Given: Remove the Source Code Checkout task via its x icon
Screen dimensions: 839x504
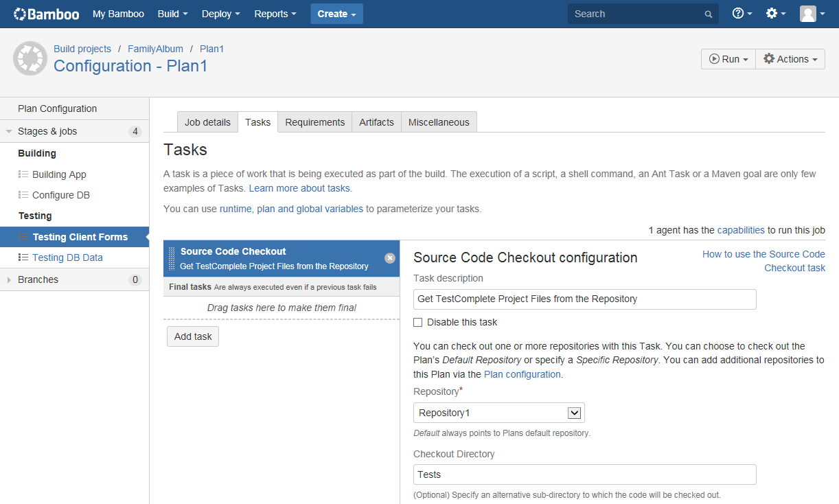Looking at the screenshot, I should 390,258.
